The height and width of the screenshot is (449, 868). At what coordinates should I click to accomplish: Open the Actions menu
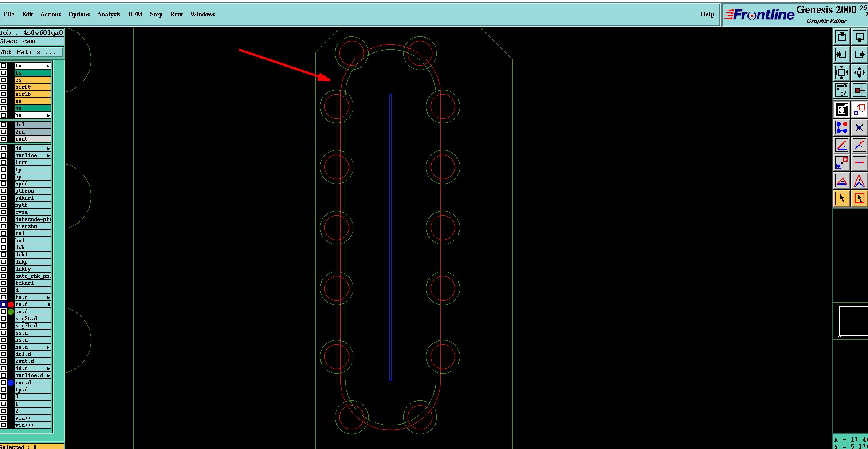[x=51, y=14]
